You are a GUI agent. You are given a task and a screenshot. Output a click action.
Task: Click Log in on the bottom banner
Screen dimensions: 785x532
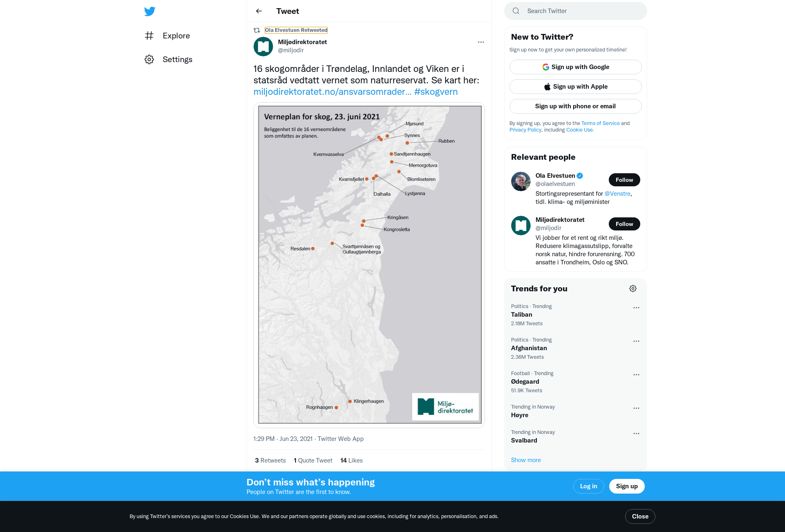click(588, 486)
